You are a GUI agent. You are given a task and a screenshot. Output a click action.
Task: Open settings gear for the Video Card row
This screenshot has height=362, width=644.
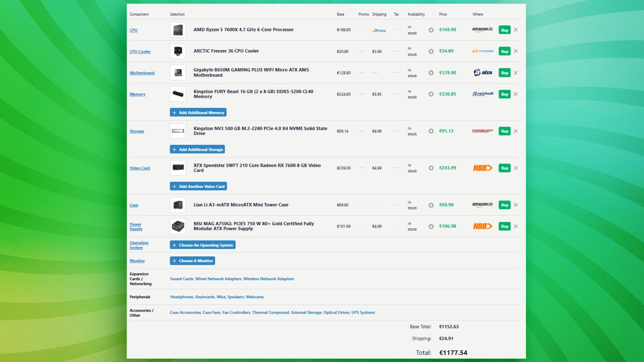point(431,168)
